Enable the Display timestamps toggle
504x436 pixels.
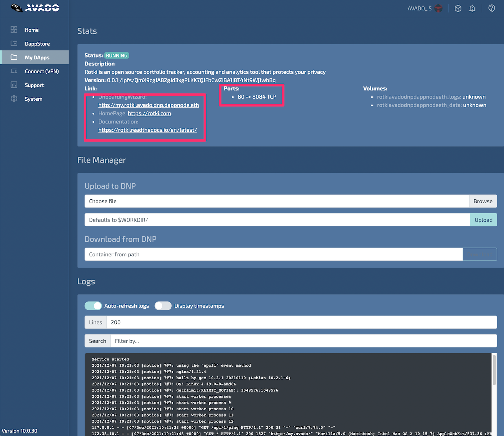(x=163, y=306)
